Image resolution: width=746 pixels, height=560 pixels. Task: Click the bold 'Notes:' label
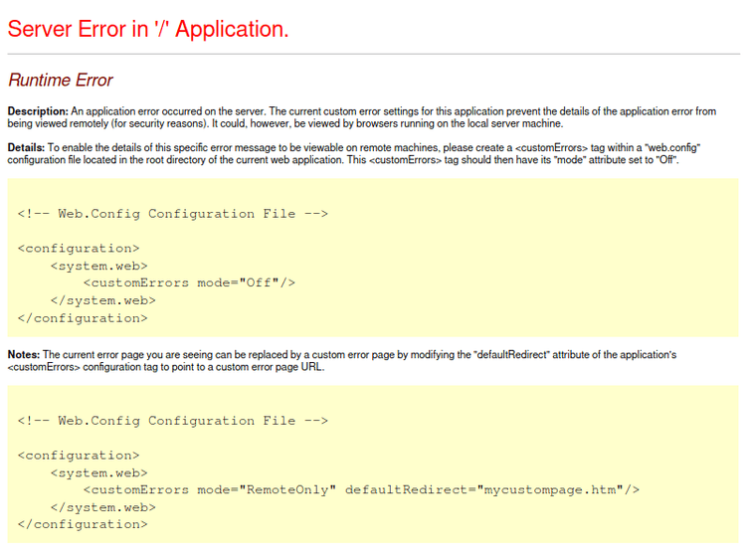(24, 354)
